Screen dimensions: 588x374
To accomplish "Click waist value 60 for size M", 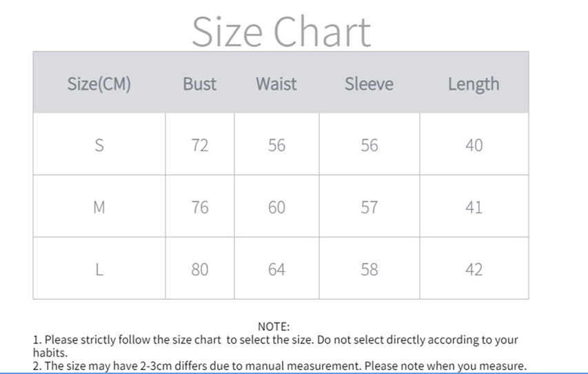I will [276, 207].
